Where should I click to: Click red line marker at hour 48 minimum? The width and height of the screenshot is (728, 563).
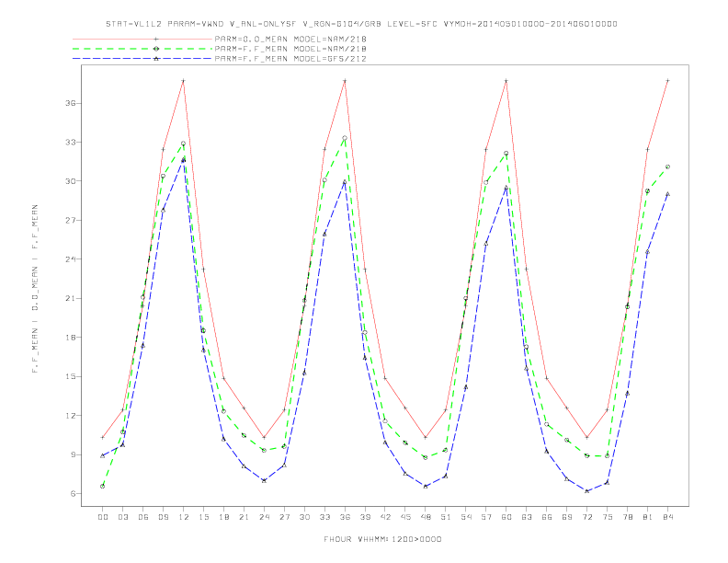click(426, 437)
